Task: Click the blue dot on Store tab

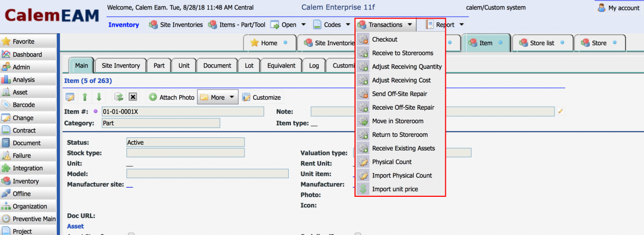Action: pos(614,42)
